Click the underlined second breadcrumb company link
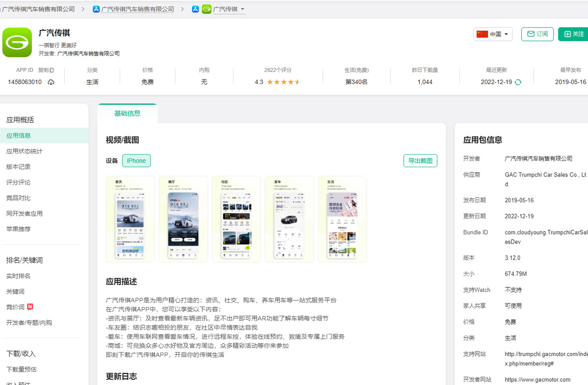588x385 pixels. [x=137, y=9]
